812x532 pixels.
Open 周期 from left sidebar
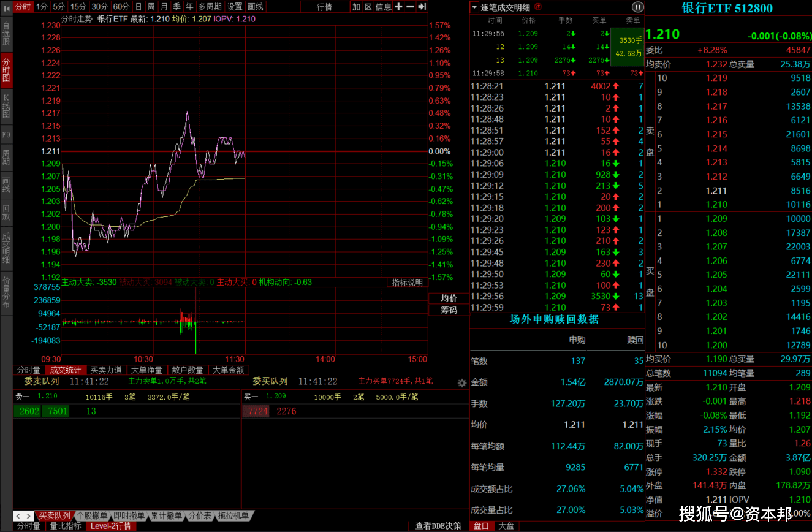[x=6, y=158]
